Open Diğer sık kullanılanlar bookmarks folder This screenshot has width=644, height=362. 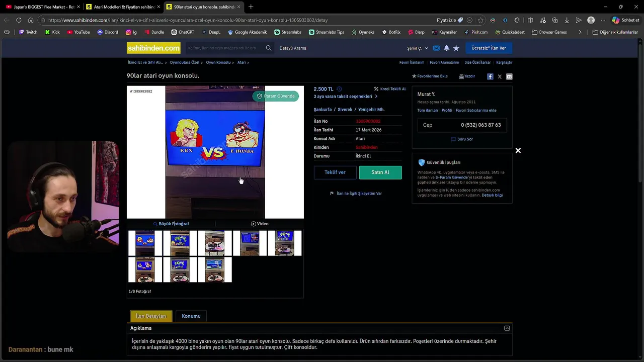pyautogui.click(x=615, y=32)
